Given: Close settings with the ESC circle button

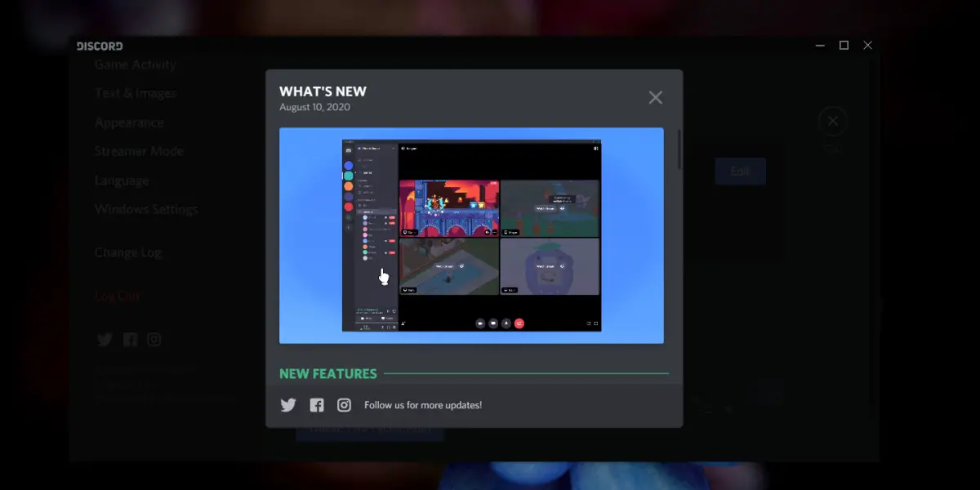Looking at the screenshot, I should [832, 122].
